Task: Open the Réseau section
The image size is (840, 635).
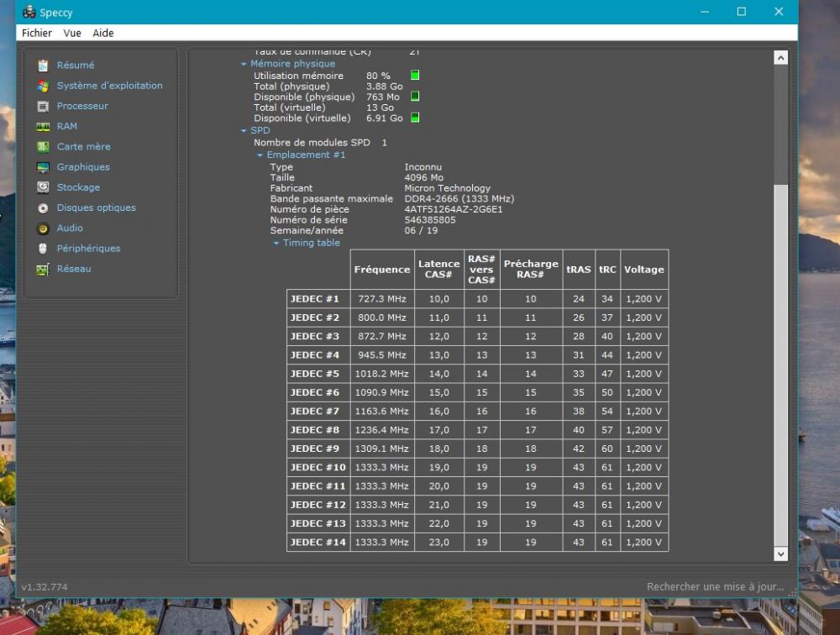Action: pyautogui.click(x=74, y=269)
